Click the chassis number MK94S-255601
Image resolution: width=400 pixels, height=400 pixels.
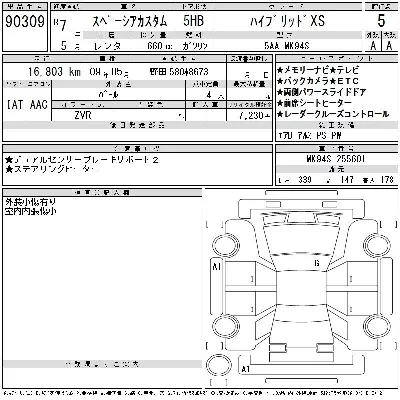click(x=336, y=159)
